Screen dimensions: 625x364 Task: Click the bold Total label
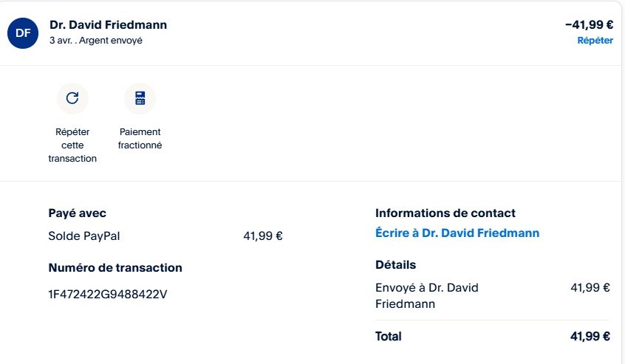(389, 337)
